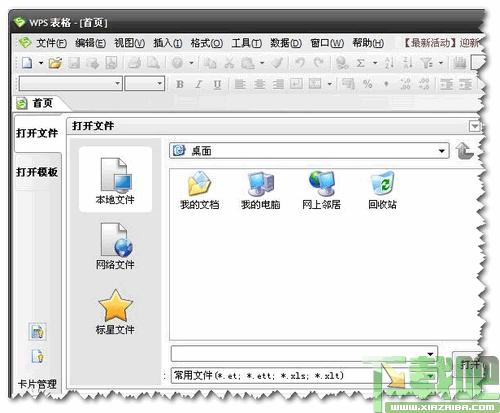Choose 标星文件 starred files
Image resolution: width=500 pixels, height=413 pixels.
[x=115, y=312]
